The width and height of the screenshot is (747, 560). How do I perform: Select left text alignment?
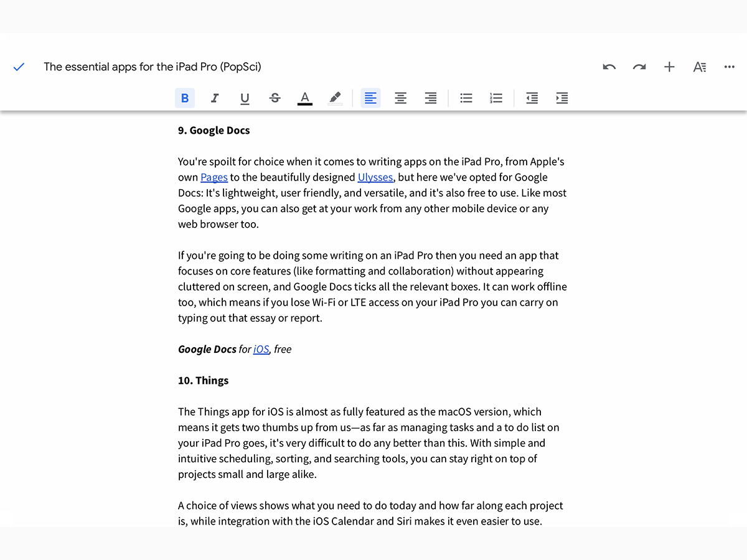[370, 98]
